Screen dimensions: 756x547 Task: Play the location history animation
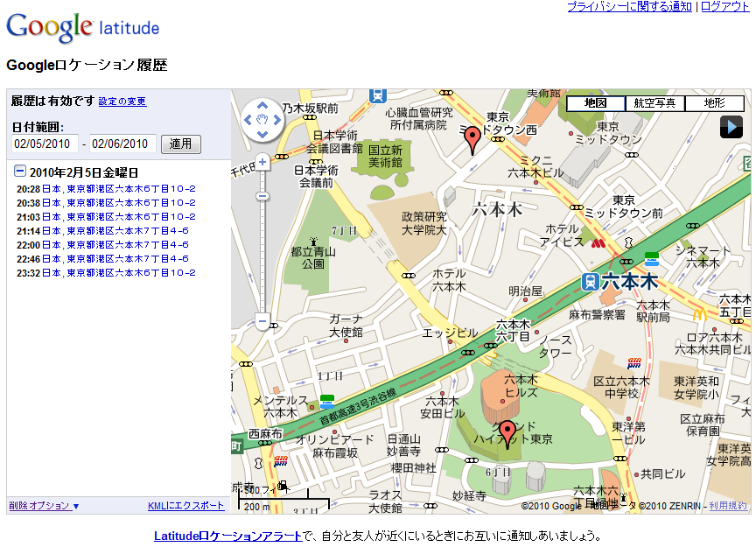point(731,127)
